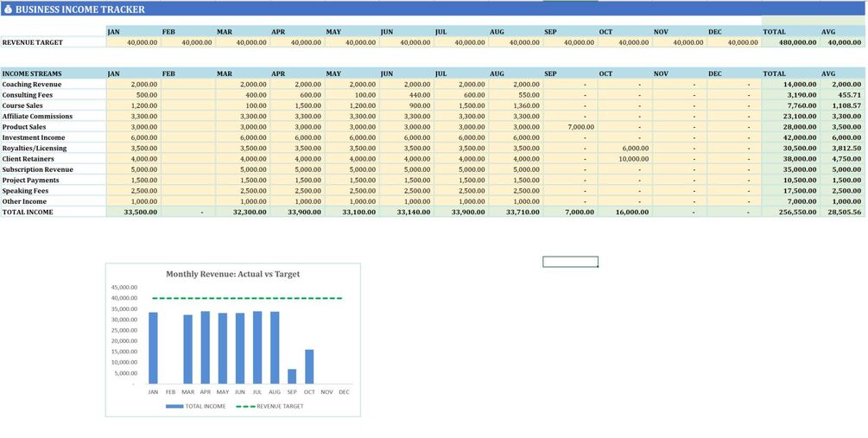The image size is (868, 438).
Task: Click Royalties/Licensing OCT cell showing 6,000.00
Action: tap(624, 148)
